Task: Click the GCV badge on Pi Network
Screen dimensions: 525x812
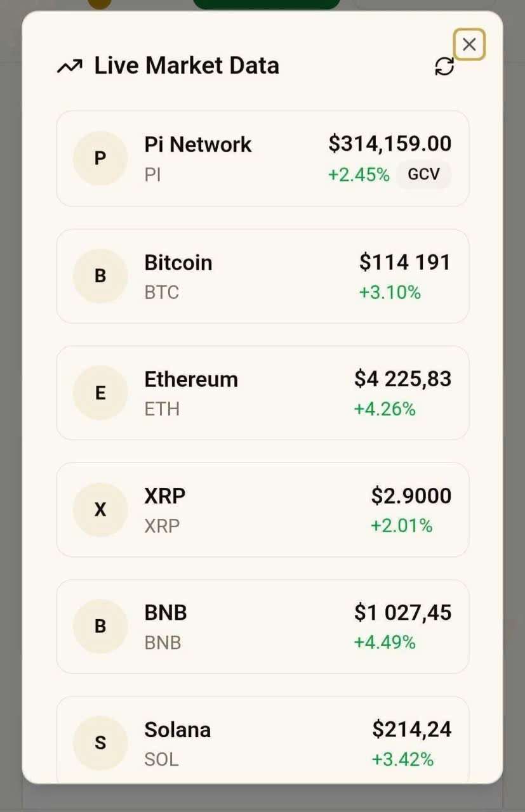Action: tap(423, 174)
